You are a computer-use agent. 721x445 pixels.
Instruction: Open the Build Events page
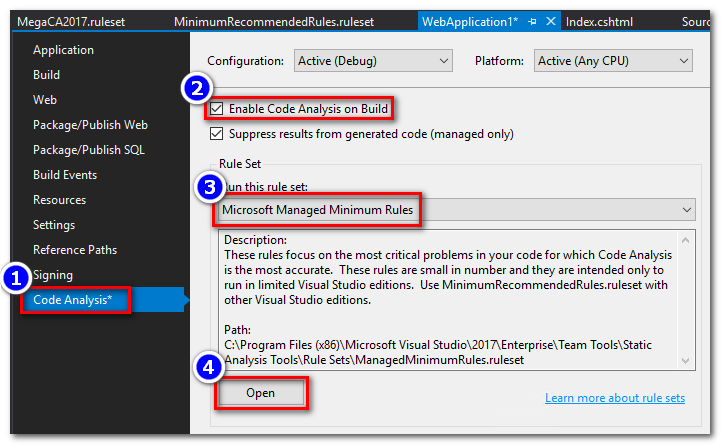click(x=65, y=175)
